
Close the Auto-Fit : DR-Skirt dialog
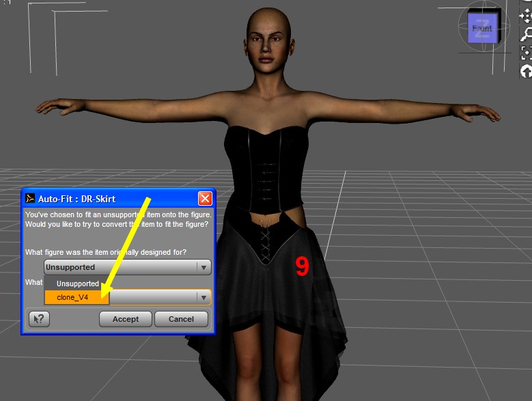205,199
